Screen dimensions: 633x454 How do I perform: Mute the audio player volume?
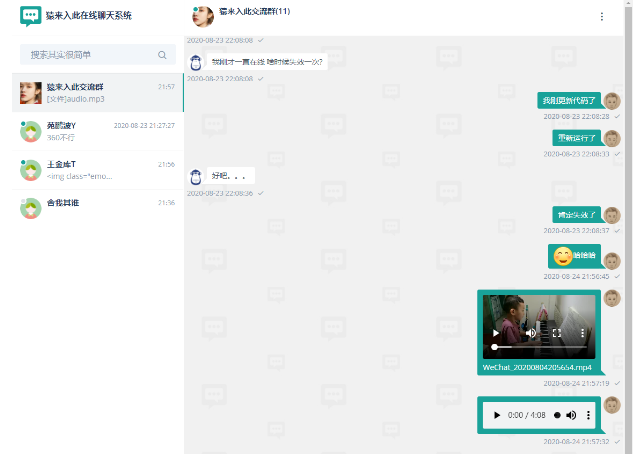coord(571,415)
